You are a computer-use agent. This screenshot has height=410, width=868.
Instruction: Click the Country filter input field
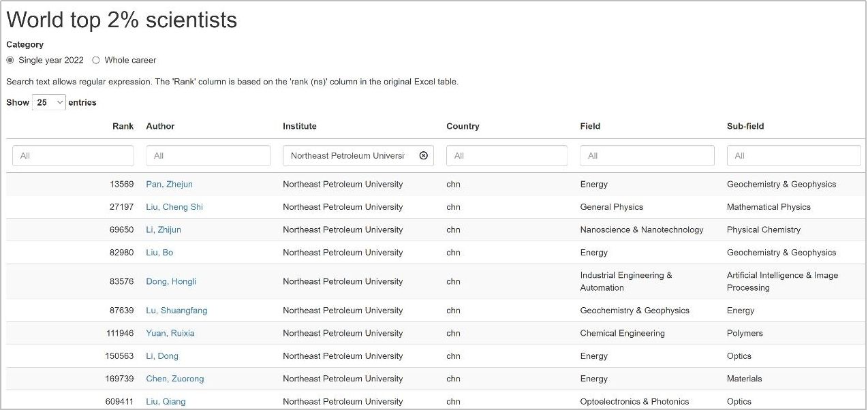(506, 156)
